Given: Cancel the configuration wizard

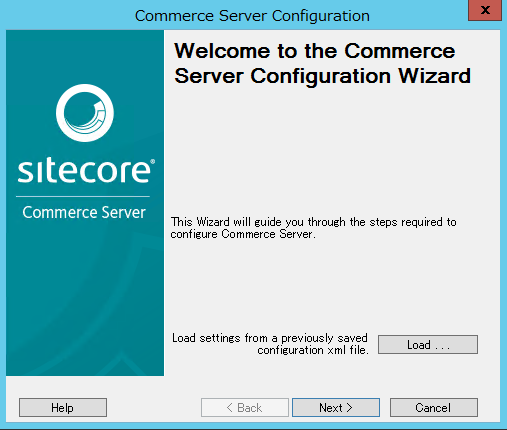Looking at the screenshot, I should [434, 407].
